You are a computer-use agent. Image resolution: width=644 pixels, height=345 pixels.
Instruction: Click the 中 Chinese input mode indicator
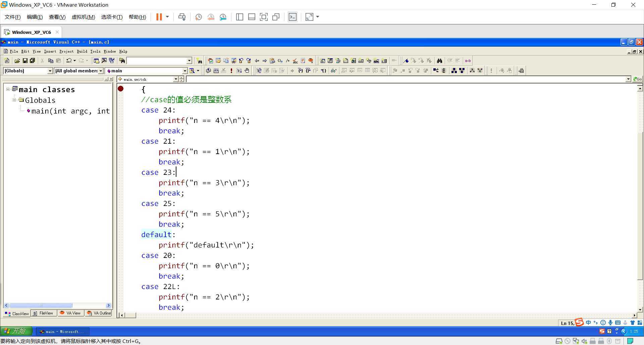pyautogui.click(x=588, y=323)
